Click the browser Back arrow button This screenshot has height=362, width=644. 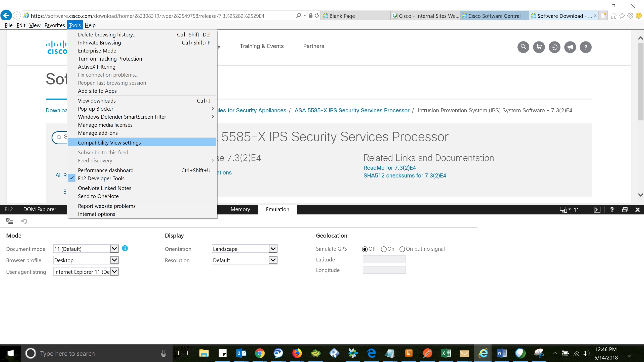pos(6,16)
